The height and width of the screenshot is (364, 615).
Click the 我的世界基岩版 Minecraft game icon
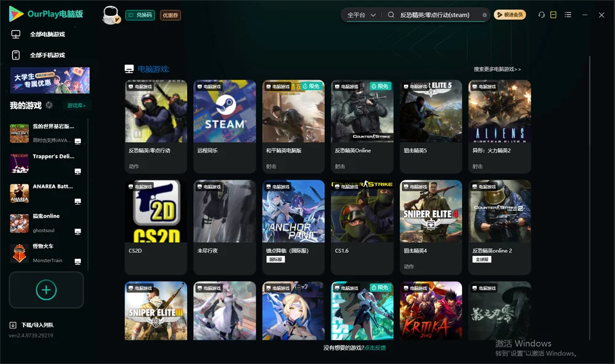19,133
